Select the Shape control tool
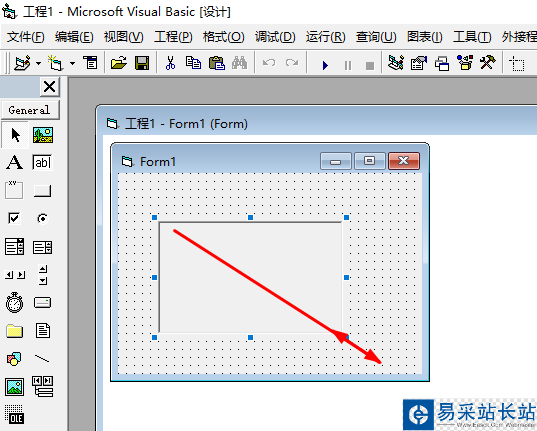Screen dimensions: 537x431 14,359
